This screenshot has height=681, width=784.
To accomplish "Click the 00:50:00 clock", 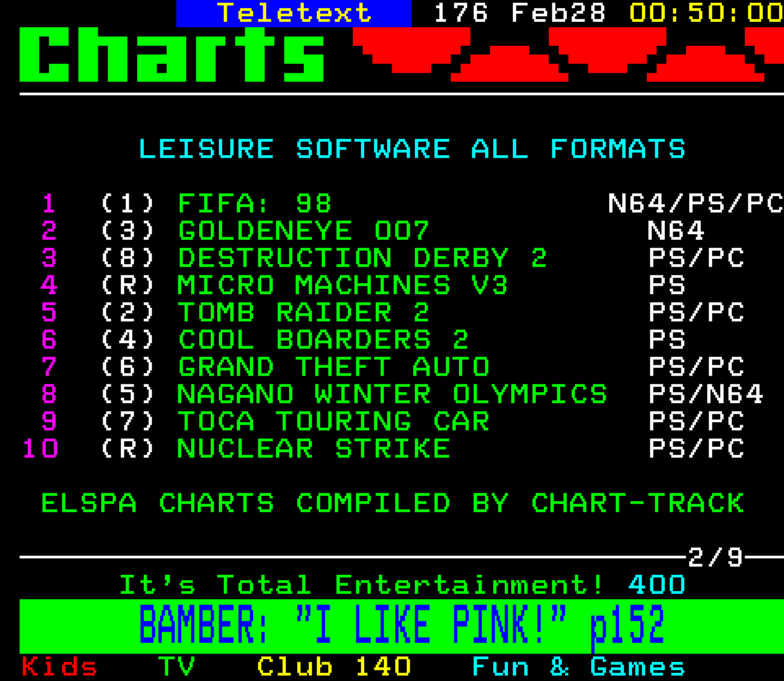I will [x=706, y=13].
